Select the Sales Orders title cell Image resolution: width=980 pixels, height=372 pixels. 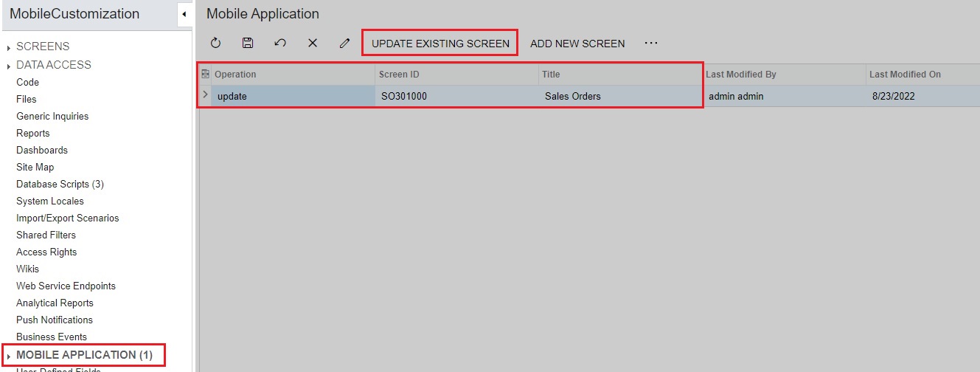pyautogui.click(x=573, y=96)
